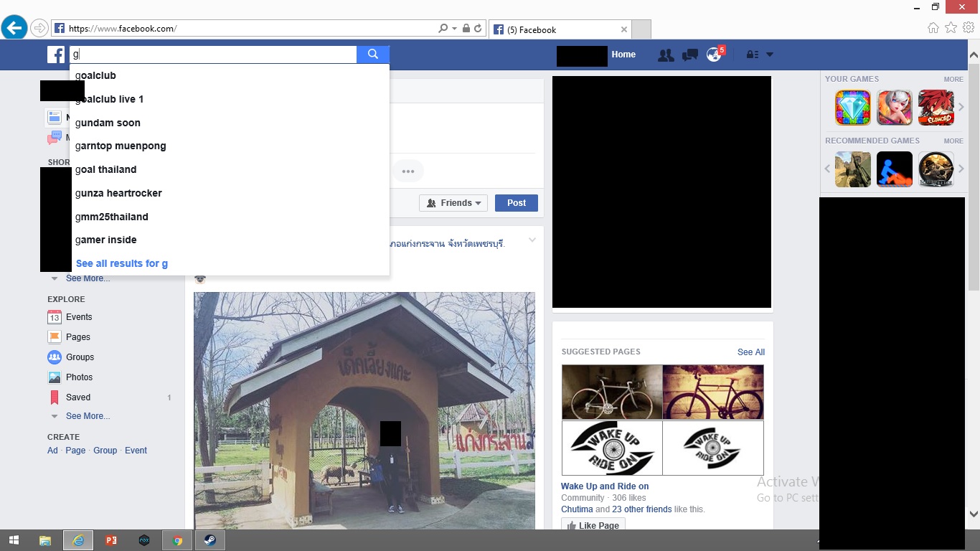Open the stickman recommended game icon

coord(895,169)
